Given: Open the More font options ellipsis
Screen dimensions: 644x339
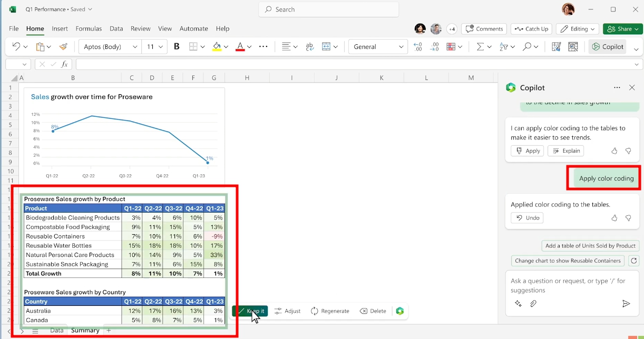Looking at the screenshot, I should click(x=264, y=47).
